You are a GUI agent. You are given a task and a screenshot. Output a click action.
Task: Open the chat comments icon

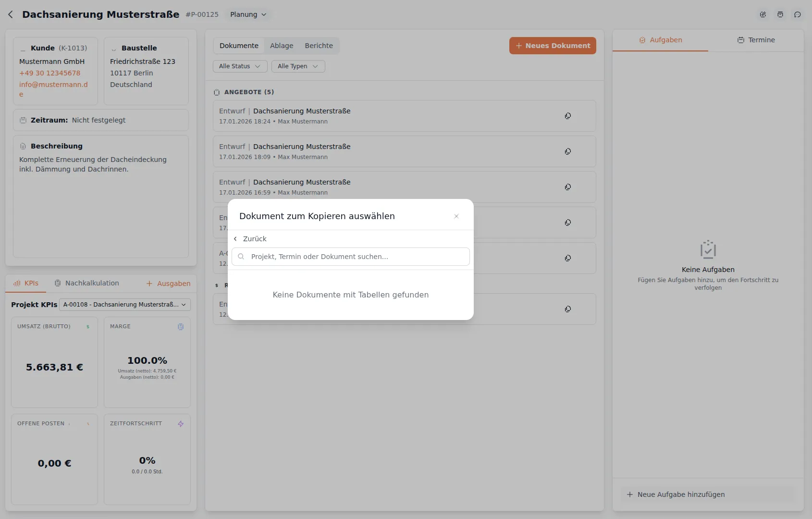(798, 14)
